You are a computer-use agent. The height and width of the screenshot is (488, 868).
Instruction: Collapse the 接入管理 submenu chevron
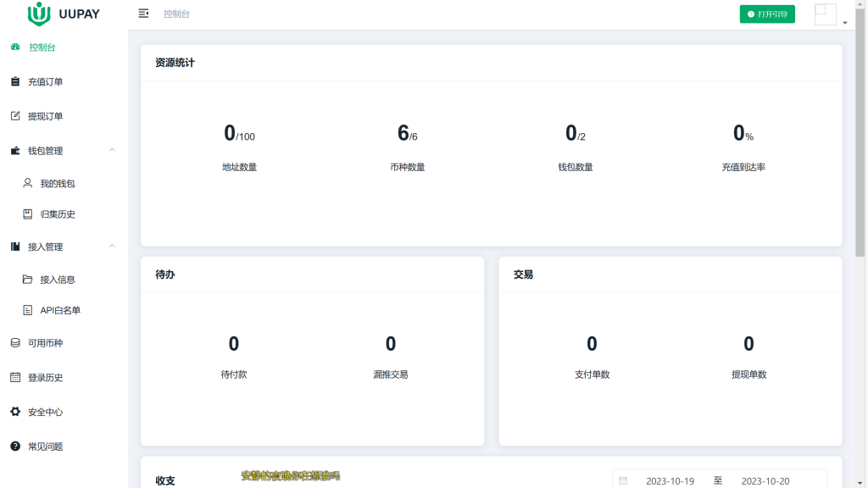pyautogui.click(x=112, y=247)
